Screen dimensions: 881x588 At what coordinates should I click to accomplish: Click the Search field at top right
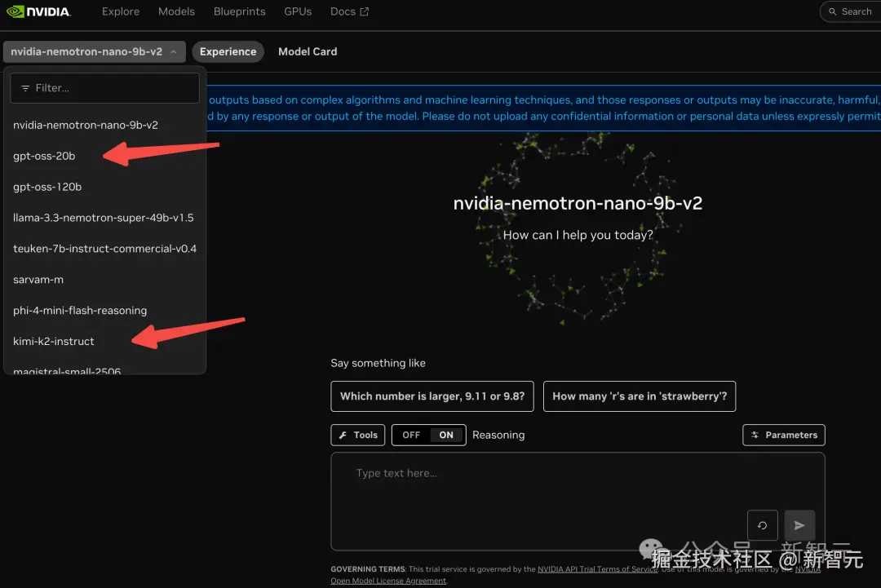(x=851, y=11)
